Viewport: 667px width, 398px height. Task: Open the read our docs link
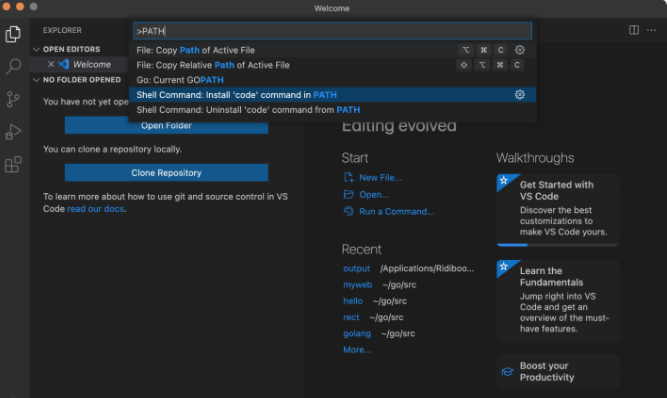96,209
